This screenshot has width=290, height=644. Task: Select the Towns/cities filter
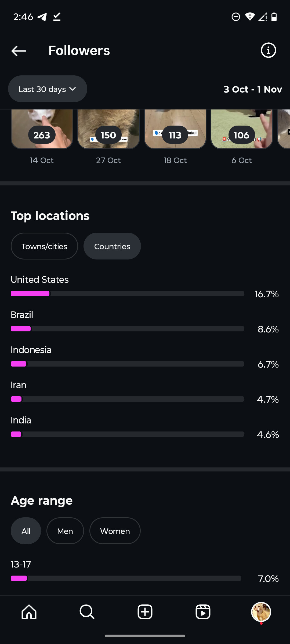(44, 246)
